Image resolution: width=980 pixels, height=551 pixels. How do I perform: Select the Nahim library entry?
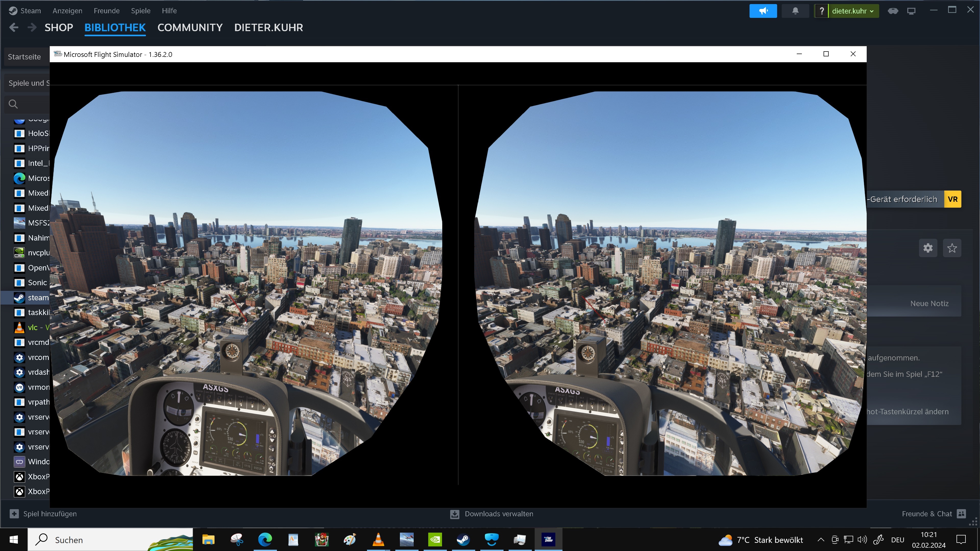tap(32, 238)
